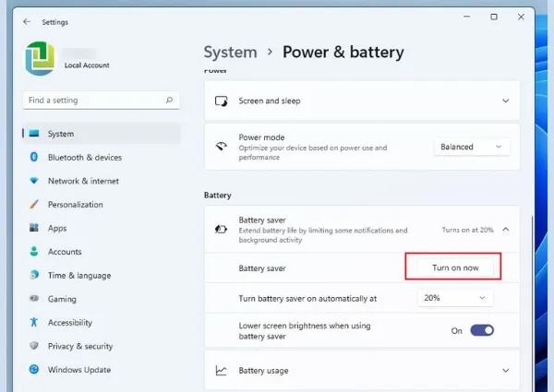Click the Privacy shield icon
Viewport: 554px width, 392px height.
34,346
